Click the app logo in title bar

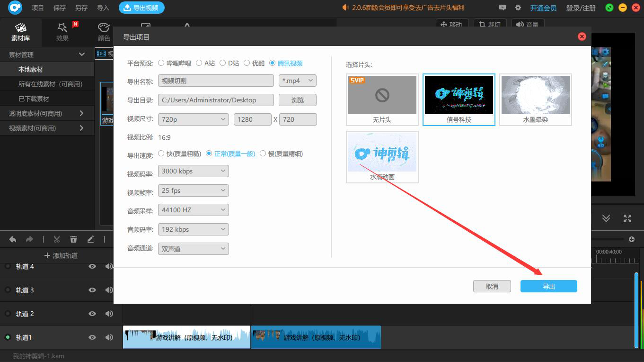[15, 8]
